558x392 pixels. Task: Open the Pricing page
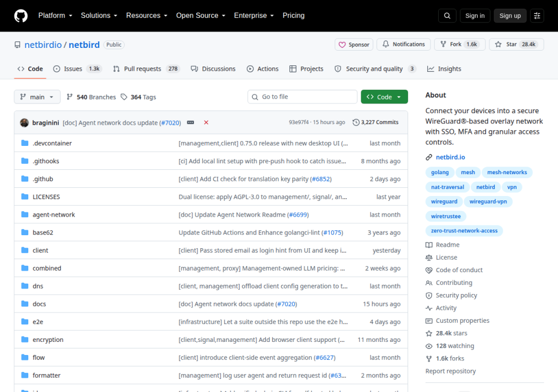click(x=294, y=16)
